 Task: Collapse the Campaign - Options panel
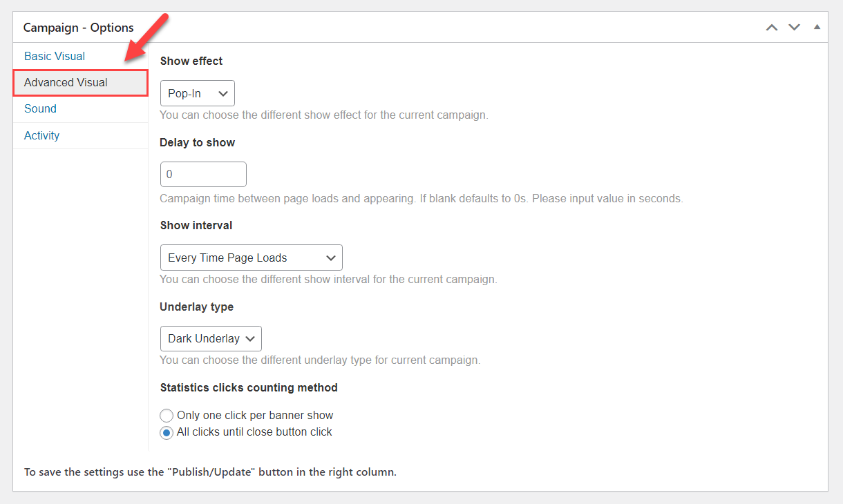point(817,28)
